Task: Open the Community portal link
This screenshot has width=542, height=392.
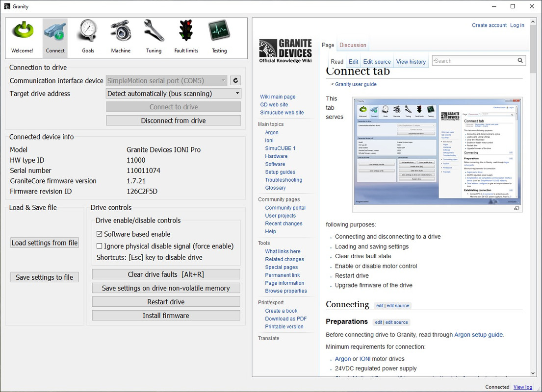Action: pos(285,208)
